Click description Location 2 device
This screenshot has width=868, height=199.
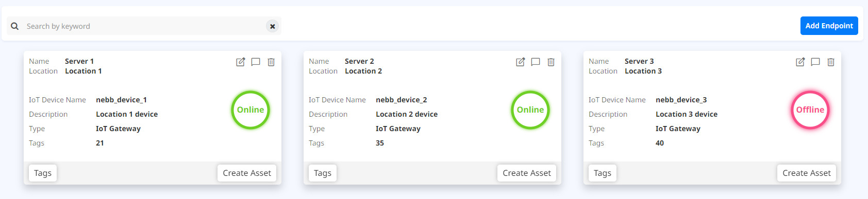(x=407, y=114)
